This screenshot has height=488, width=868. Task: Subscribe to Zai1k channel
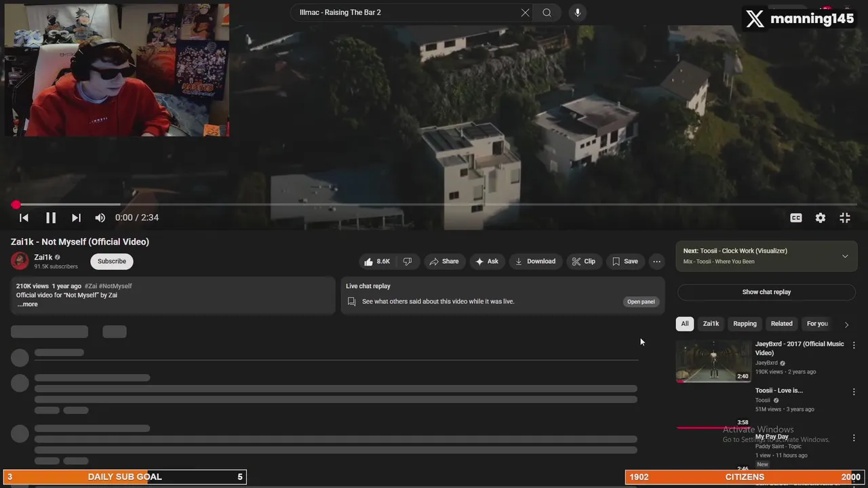[112, 262]
